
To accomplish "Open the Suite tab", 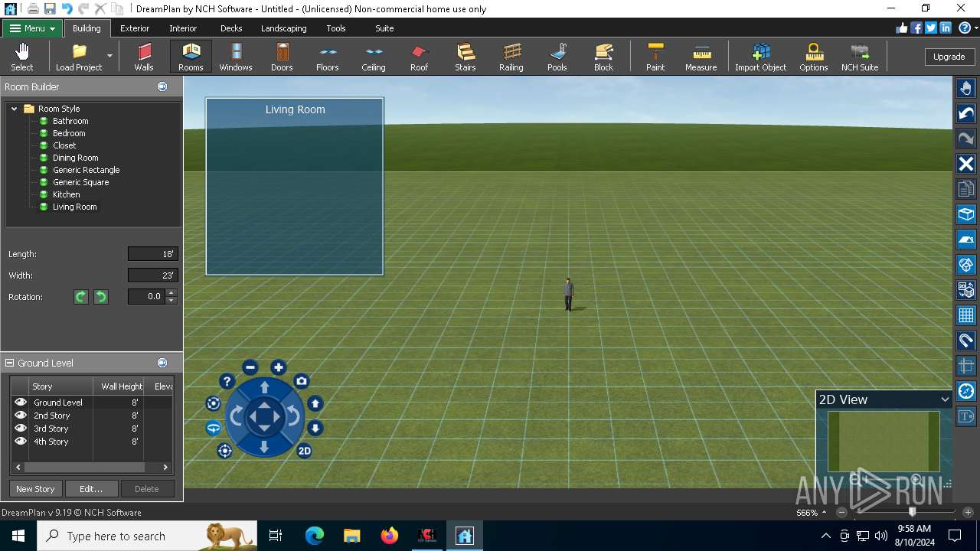I will pyautogui.click(x=384, y=28).
